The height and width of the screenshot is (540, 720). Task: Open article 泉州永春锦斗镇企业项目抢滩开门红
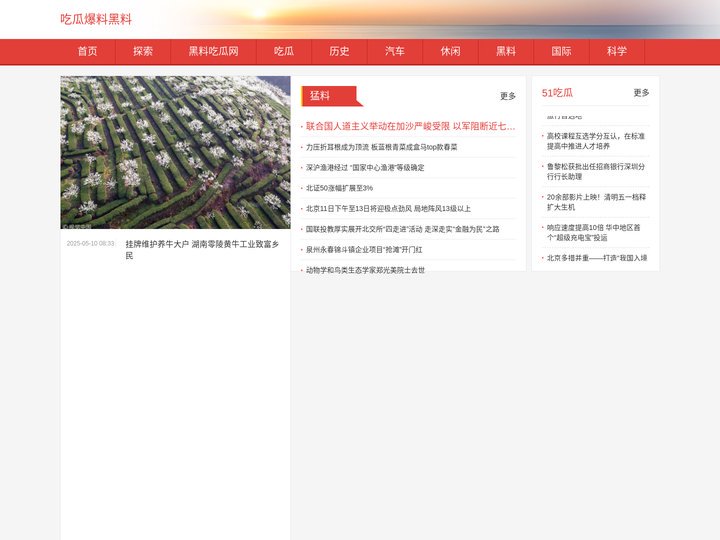point(364,250)
